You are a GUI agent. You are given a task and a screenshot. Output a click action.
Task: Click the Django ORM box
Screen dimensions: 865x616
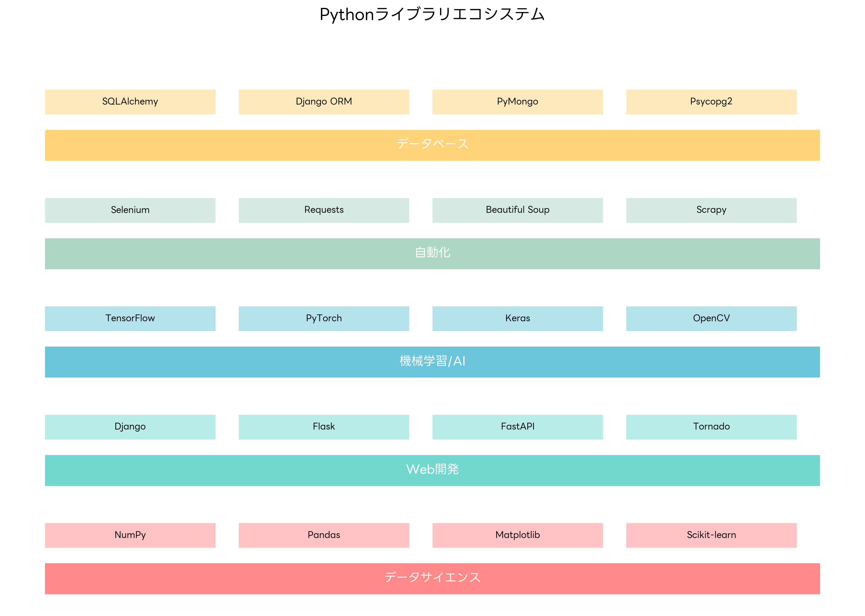324,102
